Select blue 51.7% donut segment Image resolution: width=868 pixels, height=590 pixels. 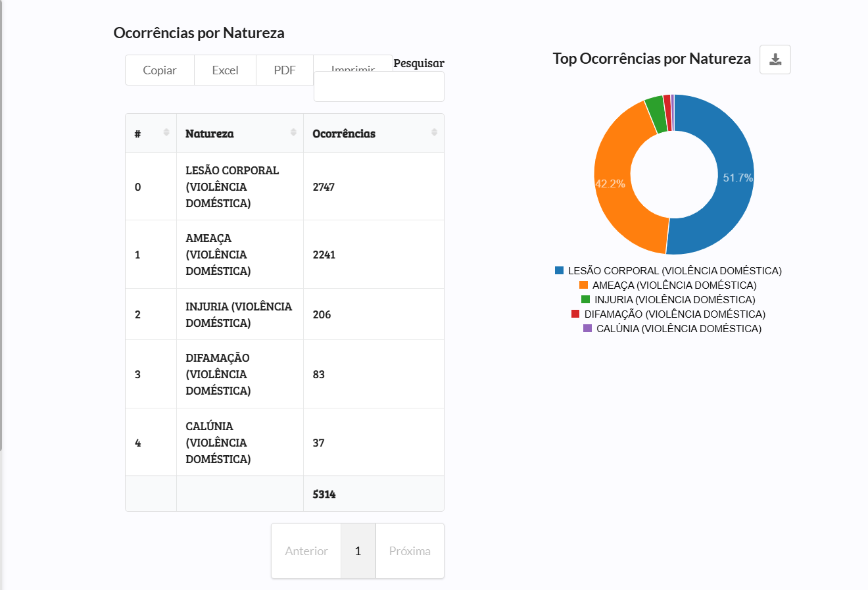click(x=730, y=178)
